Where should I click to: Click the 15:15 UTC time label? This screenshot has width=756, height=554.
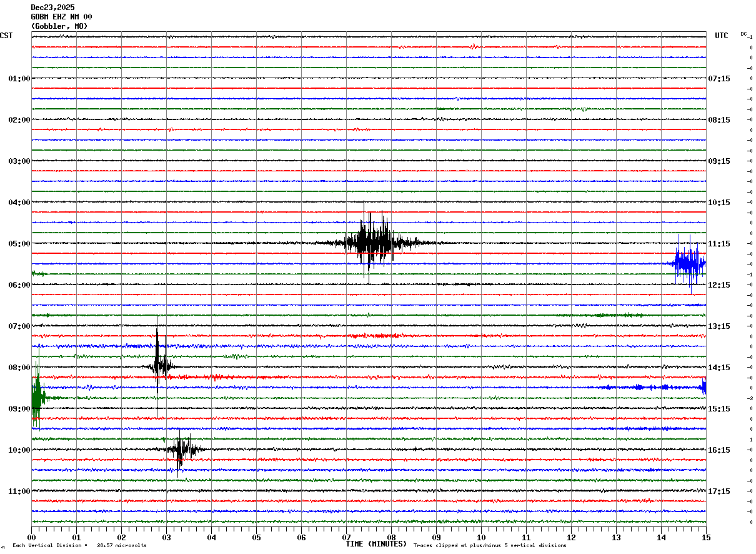(x=719, y=409)
